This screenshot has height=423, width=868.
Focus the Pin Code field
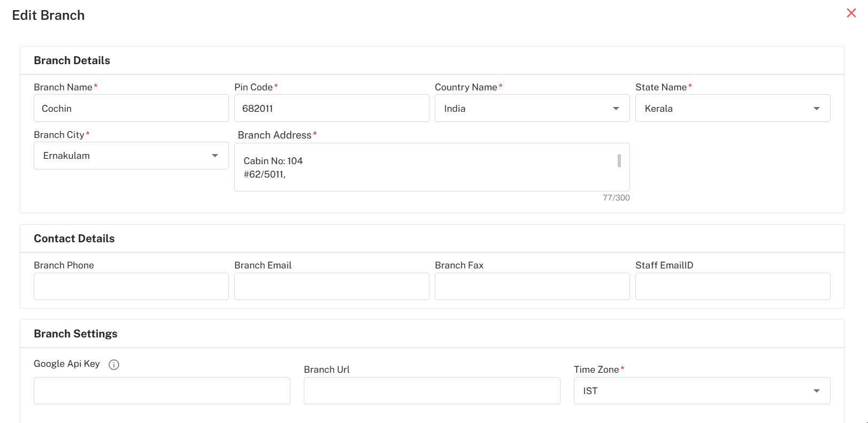[331, 109]
